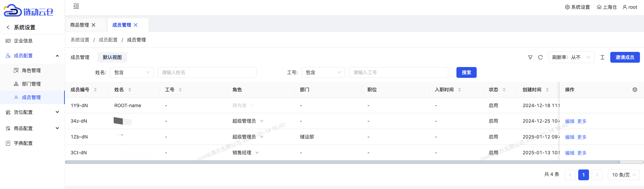Screen dimensions: 644x189
Task: Open the row height density icon
Action: [x=602, y=57]
